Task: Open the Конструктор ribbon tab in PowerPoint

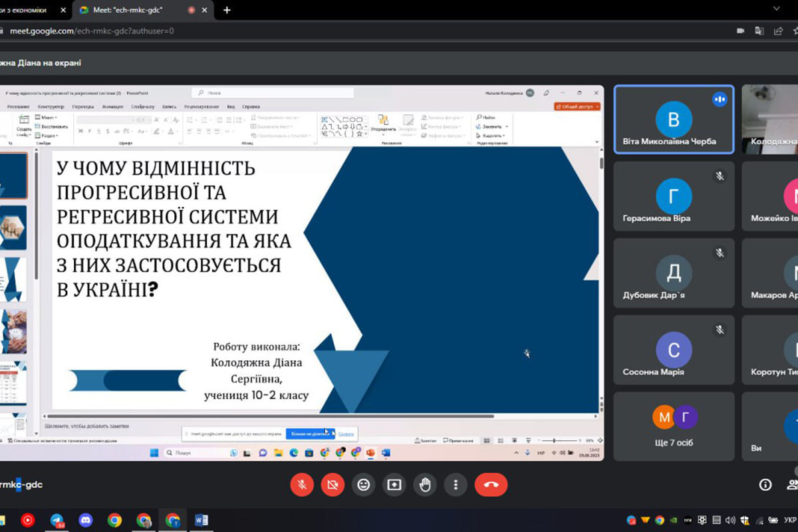Action: tap(51, 106)
